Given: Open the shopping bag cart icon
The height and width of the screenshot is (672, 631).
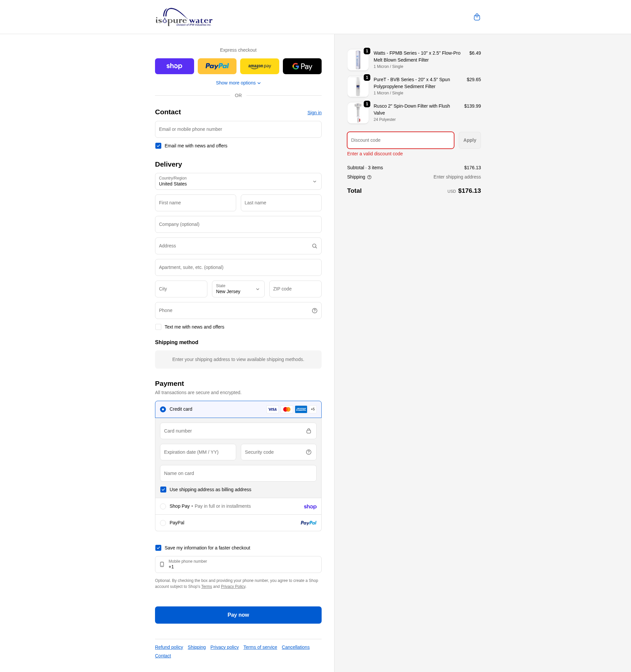Looking at the screenshot, I should [477, 17].
